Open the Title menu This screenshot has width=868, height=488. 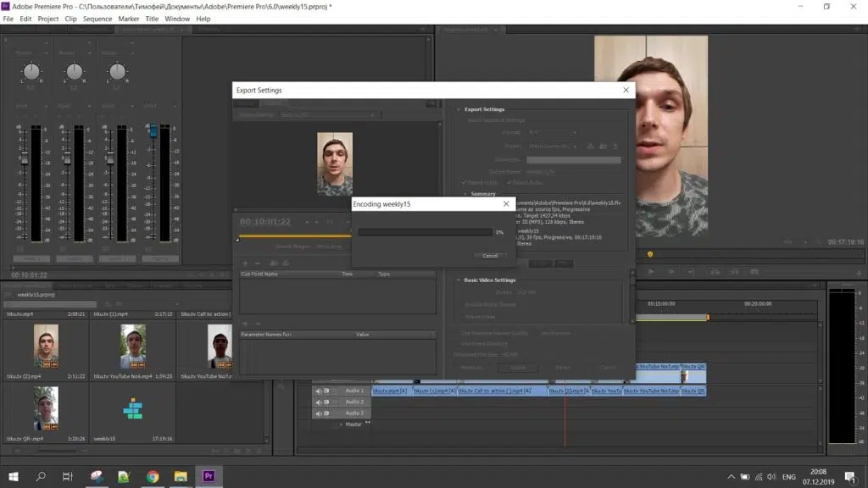point(152,19)
